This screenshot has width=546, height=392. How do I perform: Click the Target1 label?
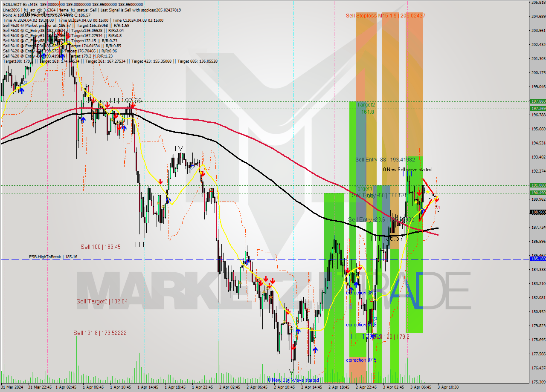click(363, 188)
